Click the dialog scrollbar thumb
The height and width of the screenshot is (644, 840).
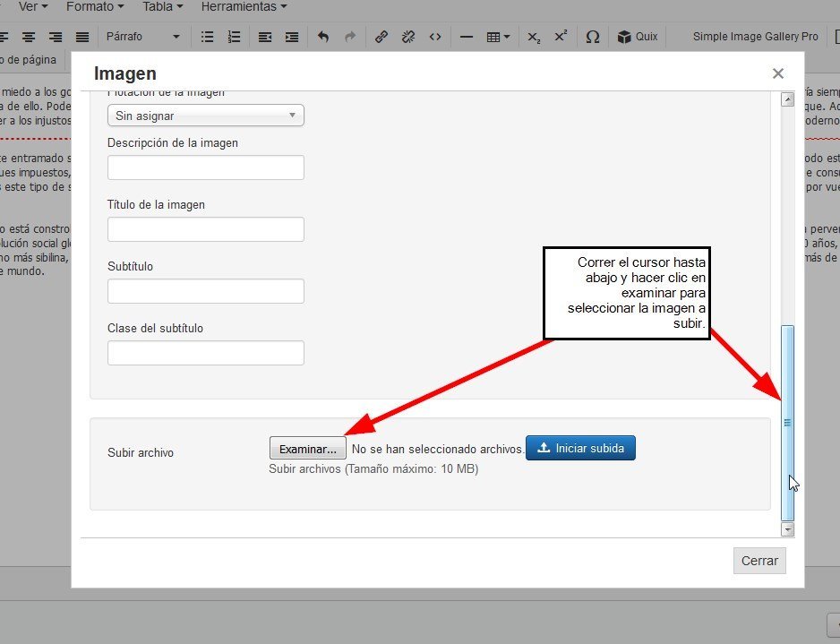[787, 424]
